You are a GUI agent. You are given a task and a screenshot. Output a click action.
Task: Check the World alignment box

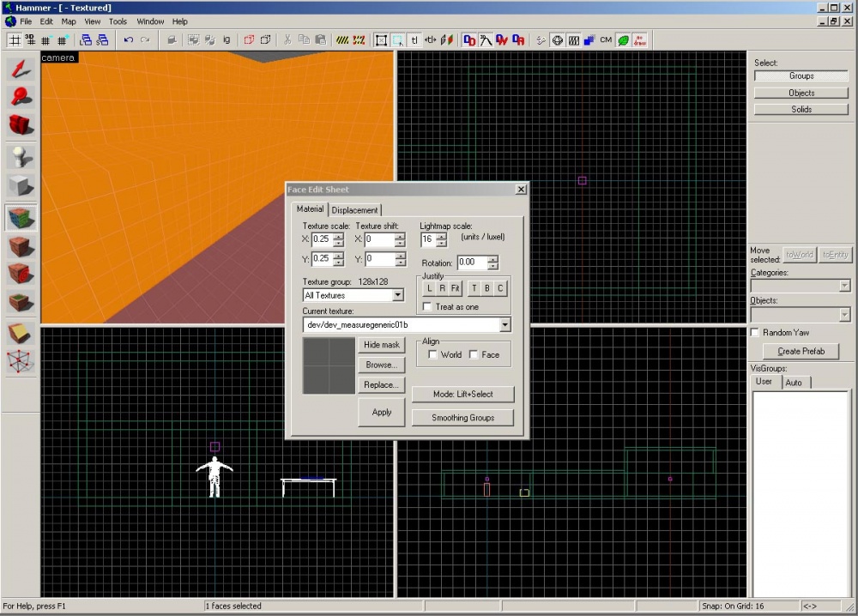(x=433, y=354)
